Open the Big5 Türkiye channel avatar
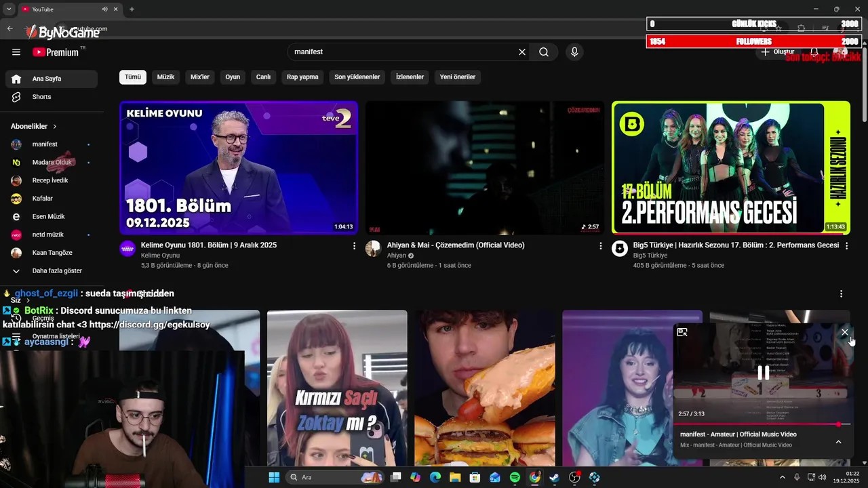868x488 pixels. [620, 249]
